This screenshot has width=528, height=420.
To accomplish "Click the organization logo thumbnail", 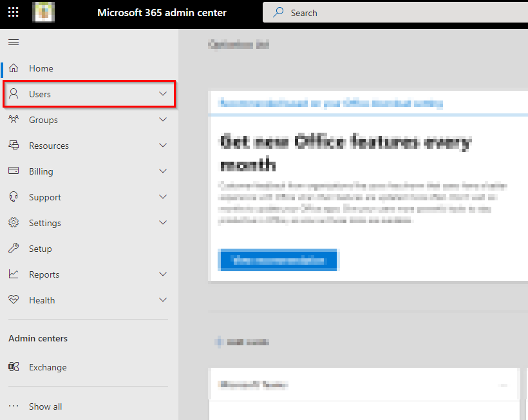I will [43, 12].
